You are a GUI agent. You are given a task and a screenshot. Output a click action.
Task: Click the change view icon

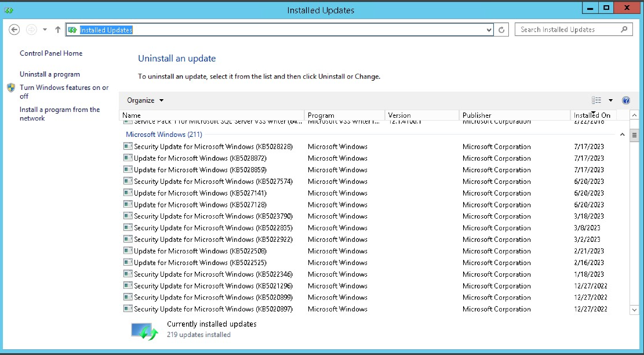(596, 100)
